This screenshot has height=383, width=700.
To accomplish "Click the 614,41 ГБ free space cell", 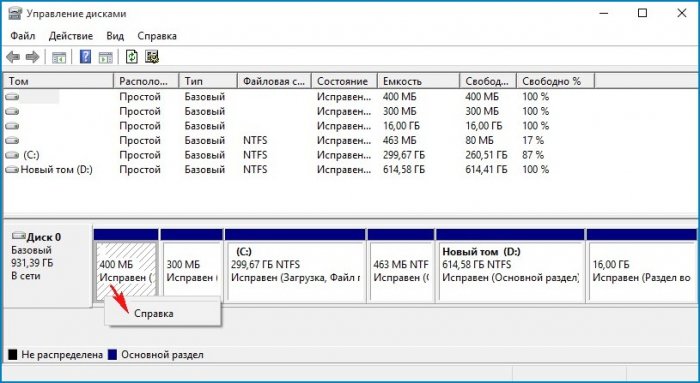I will [486, 170].
